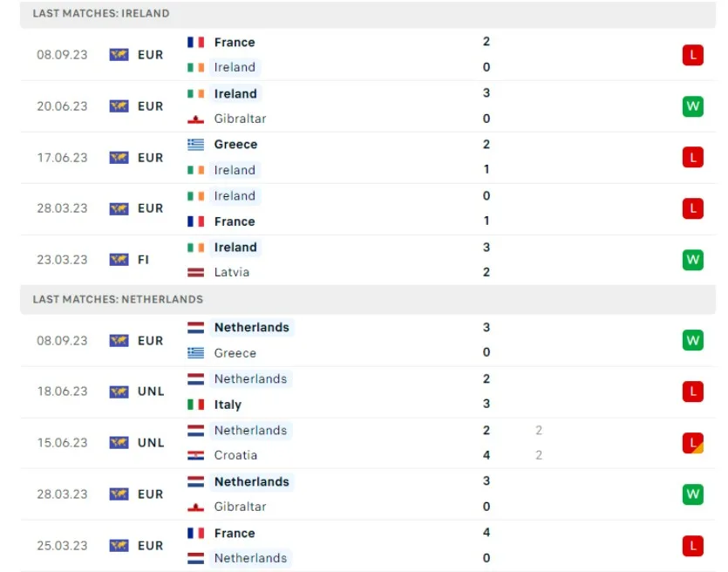Viewport: 728px width, 572px height.
Task: Click the Croatia flag icon
Action: coord(195,455)
